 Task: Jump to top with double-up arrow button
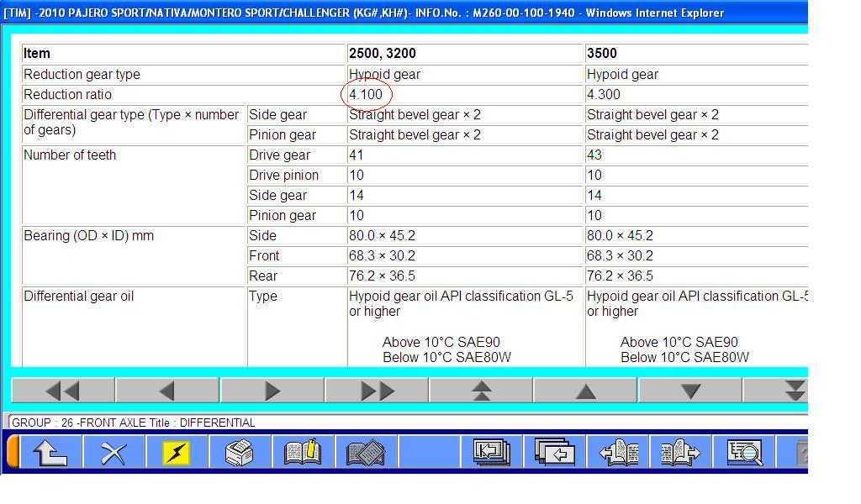[481, 391]
